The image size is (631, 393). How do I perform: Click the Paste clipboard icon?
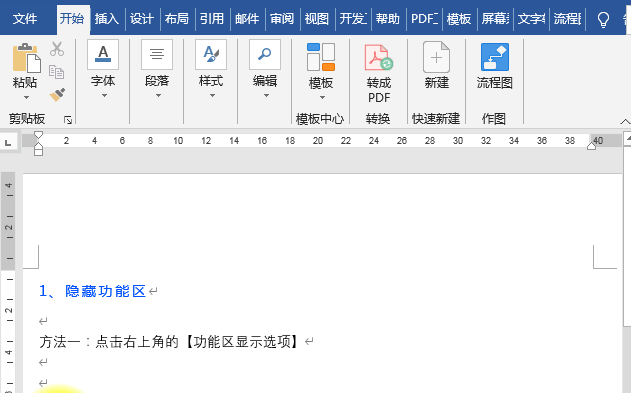pyautogui.click(x=27, y=57)
